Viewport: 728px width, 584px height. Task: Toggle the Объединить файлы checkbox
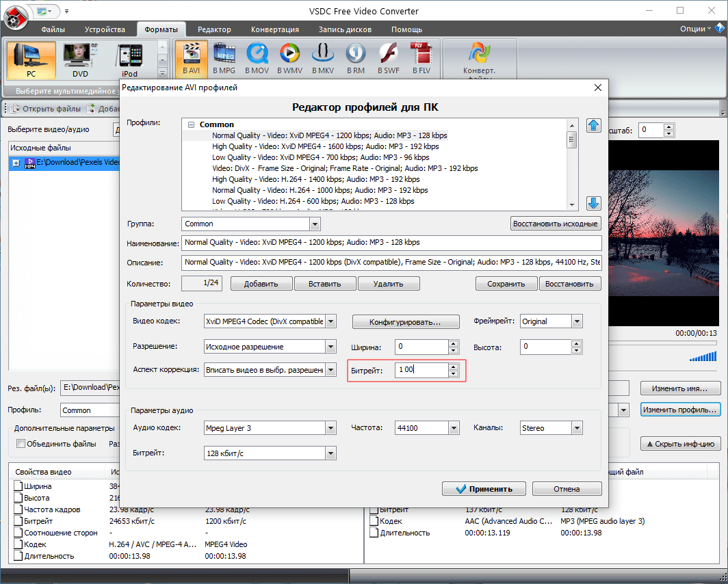(x=21, y=444)
